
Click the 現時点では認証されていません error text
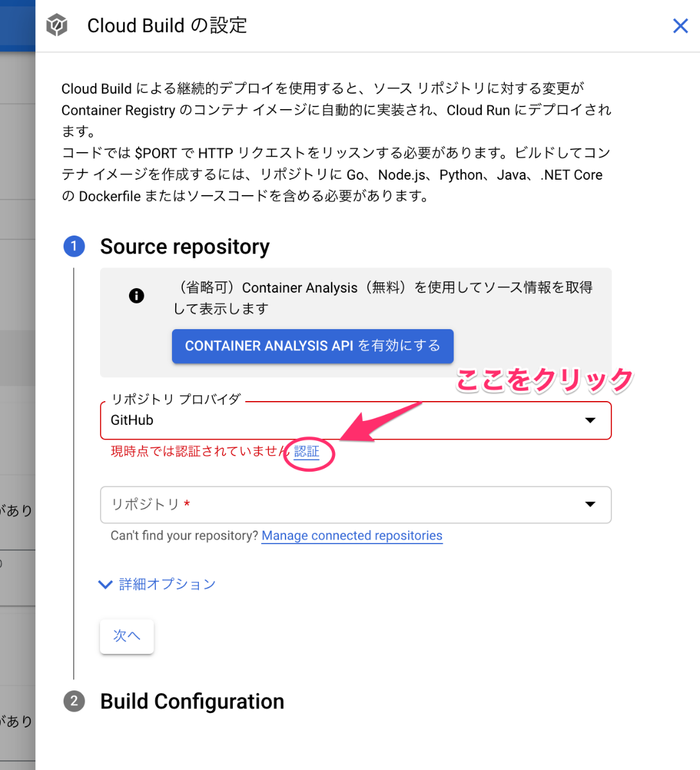pos(200,452)
